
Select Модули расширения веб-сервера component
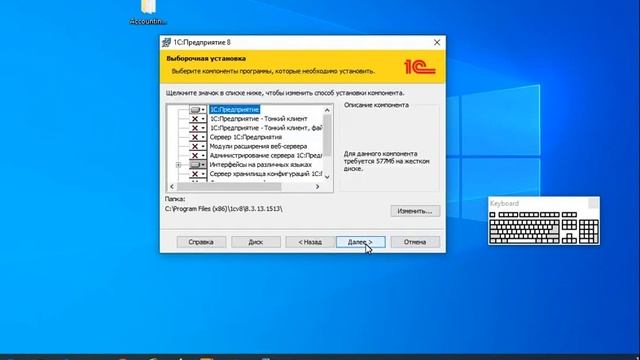point(258,146)
